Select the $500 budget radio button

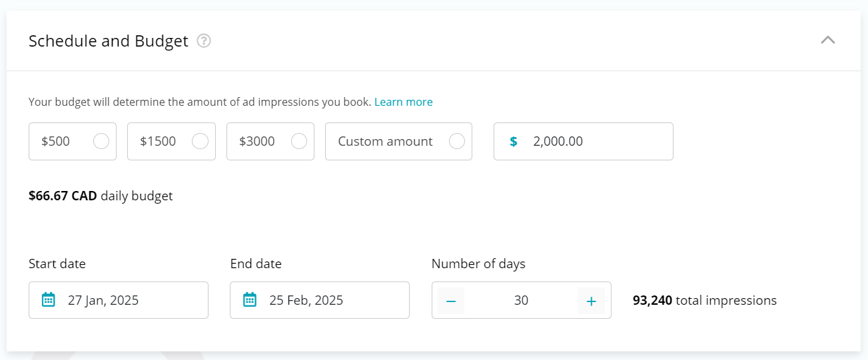pos(101,141)
